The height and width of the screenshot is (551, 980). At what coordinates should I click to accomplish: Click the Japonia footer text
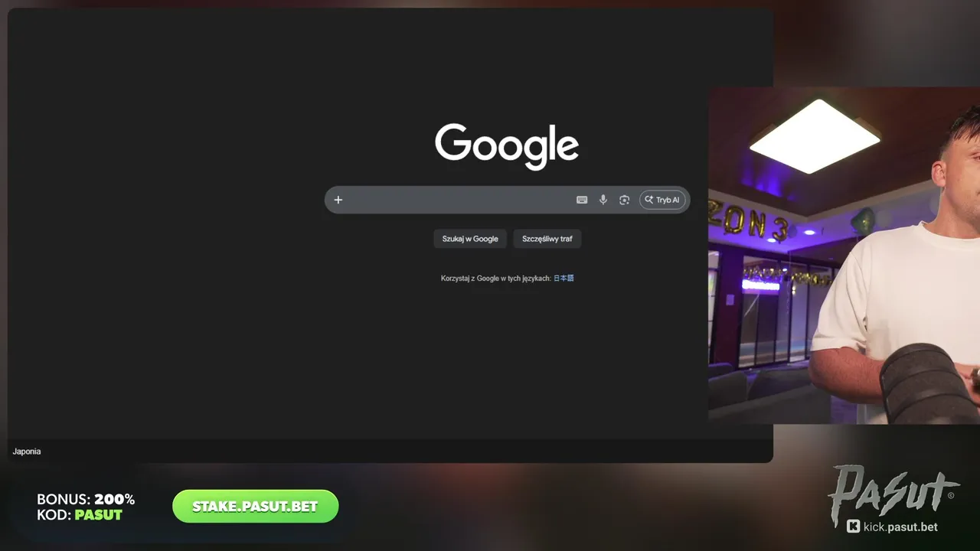(27, 452)
